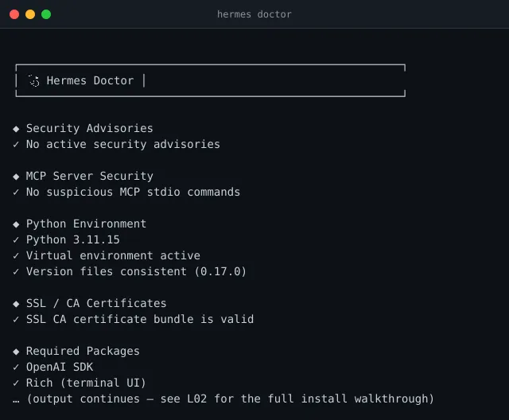This screenshot has width=509, height=420.
Task: Click checkmark beside 'SSL CA certificate bundle is valid'
Action: click(x=16, y=320)
